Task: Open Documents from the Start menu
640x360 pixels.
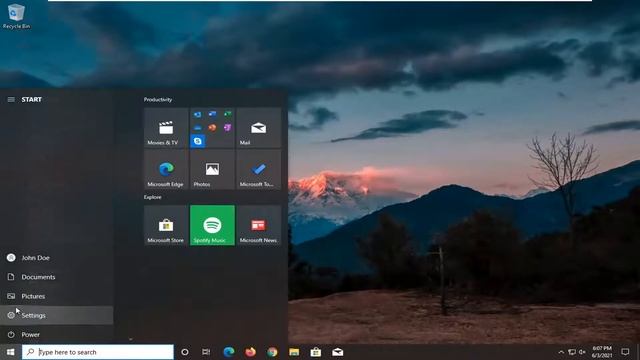Action: click(x=56, y=277)
